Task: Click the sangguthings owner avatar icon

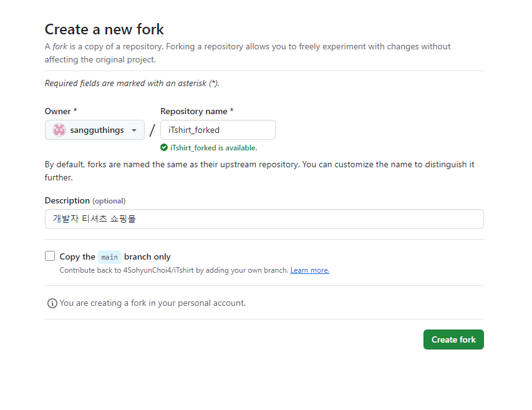Action: point(59,130)
